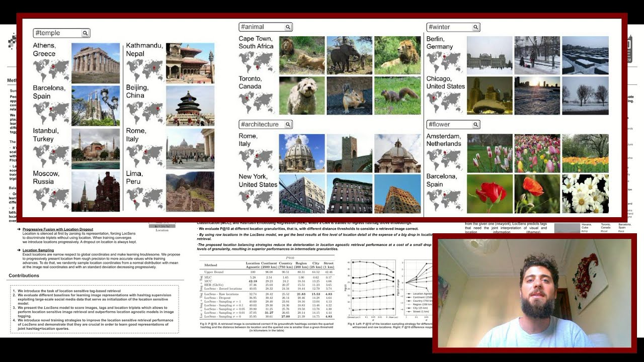This screenshot has height=362, width=644.
Task: Open the white daisies flower photo
Action: tap(585, 194)
